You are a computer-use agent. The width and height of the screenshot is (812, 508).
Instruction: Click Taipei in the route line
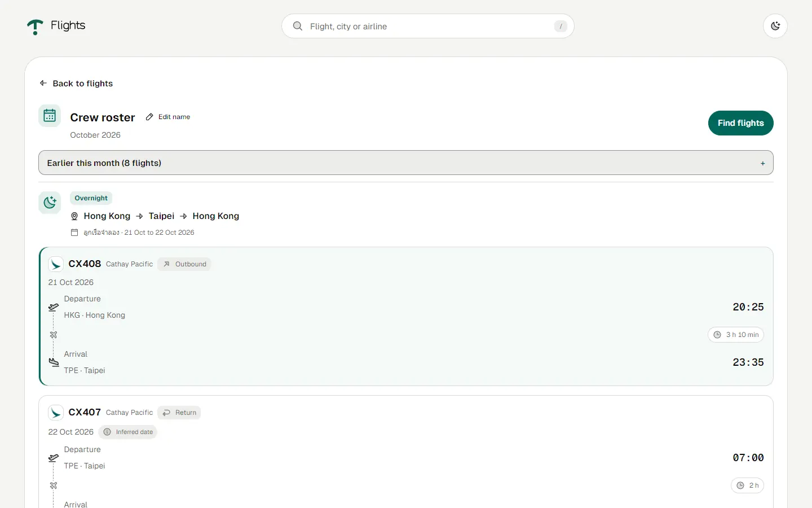161,216
